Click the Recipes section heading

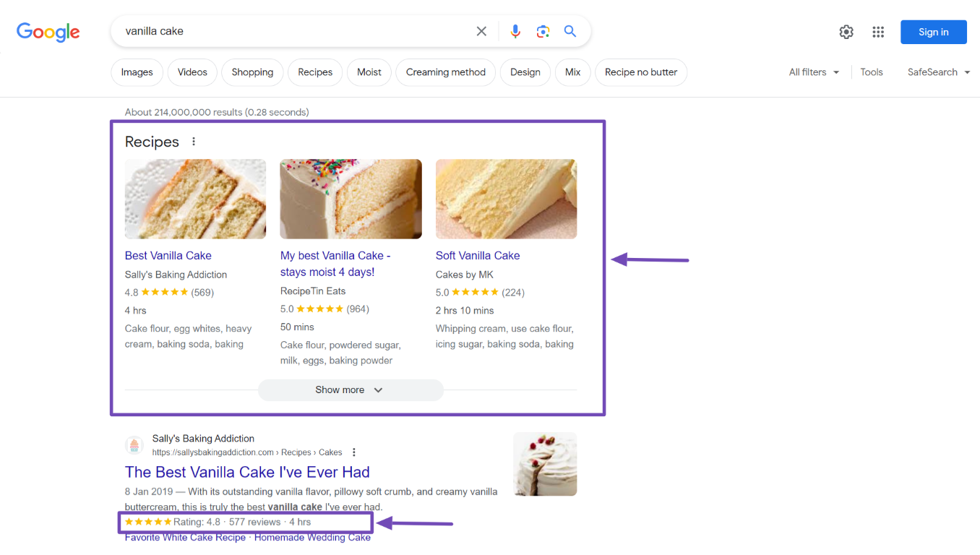[x=152, y=142]
